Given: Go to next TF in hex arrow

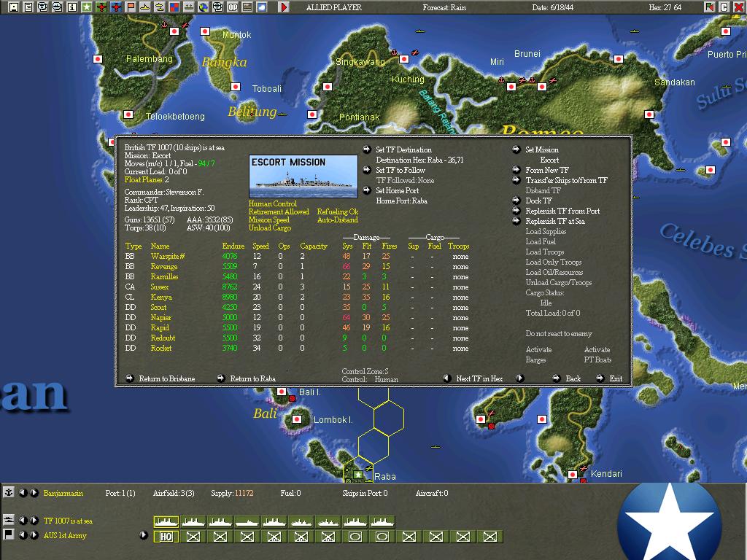Looking at the screenshot, I should pyautogui.click(x=519, y=378).
